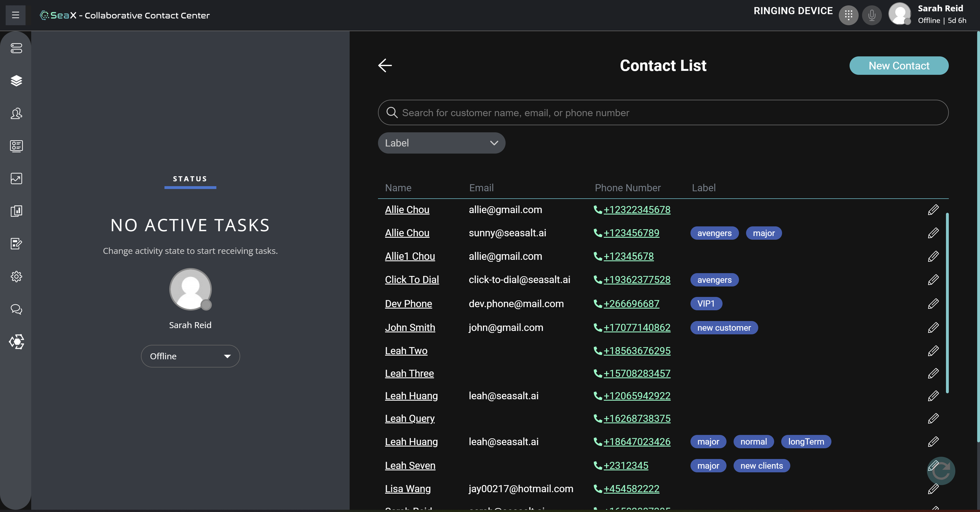Open the Contacts icon in the sidebar

16,113
